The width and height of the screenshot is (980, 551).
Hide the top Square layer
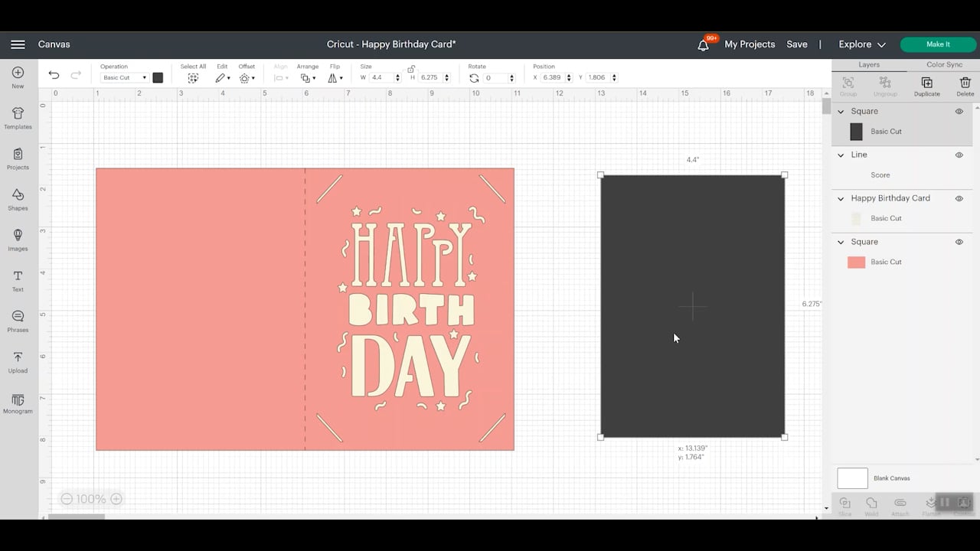[x=959, y=112]
